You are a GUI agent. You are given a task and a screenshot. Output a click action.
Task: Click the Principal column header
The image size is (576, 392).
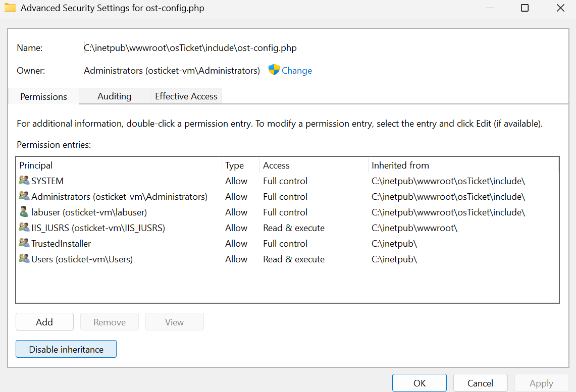(x=36, y=165)
